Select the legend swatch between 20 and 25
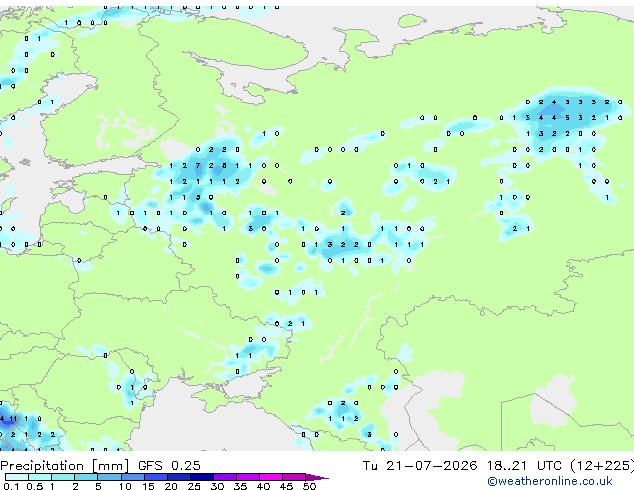The image size is (634, 490). point(178,477)
